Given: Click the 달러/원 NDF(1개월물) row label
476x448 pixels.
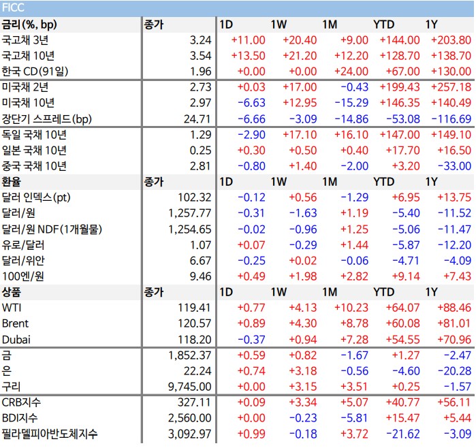Looking at the screenshot, I should point(52,229).
